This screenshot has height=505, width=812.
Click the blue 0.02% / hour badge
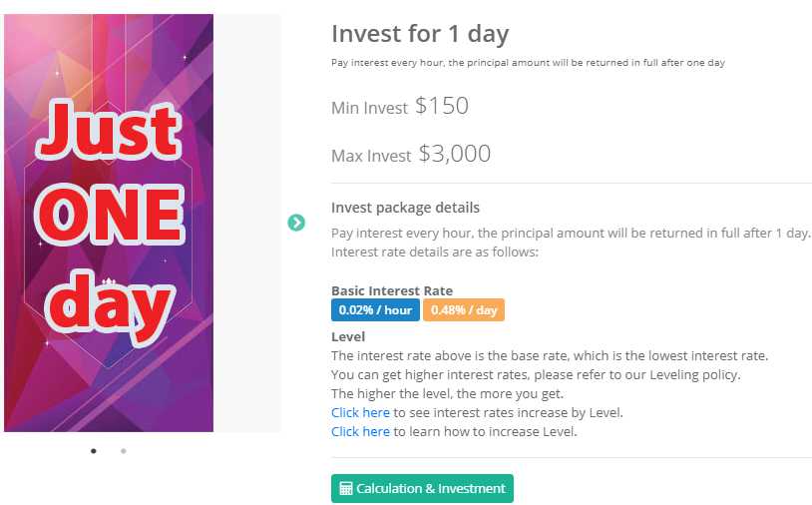[x=375, y=310]
